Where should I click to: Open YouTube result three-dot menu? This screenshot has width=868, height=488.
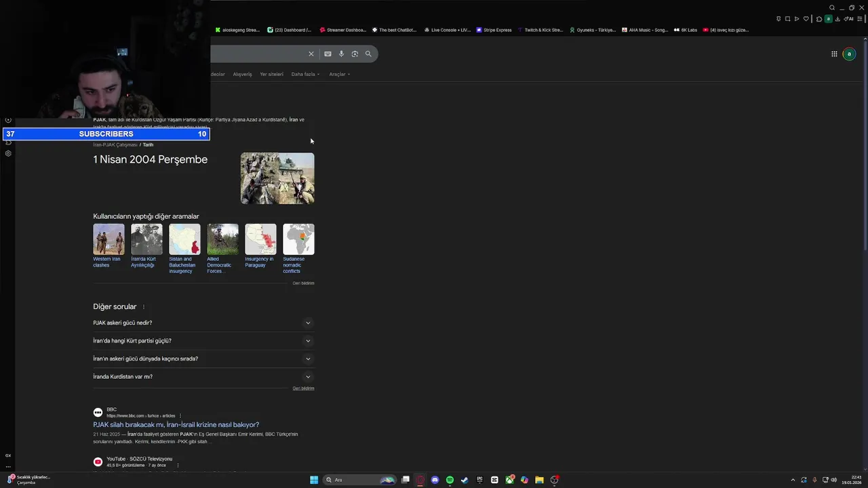[x=178, y=466]
